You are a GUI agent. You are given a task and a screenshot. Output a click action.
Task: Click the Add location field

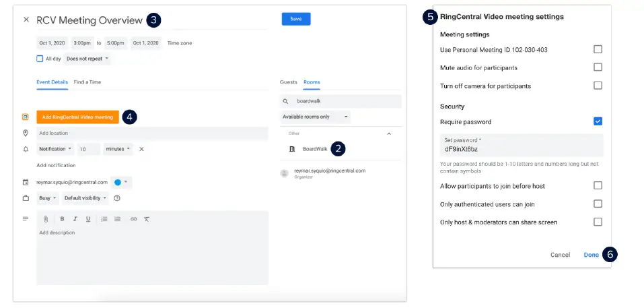coord(152,133)
